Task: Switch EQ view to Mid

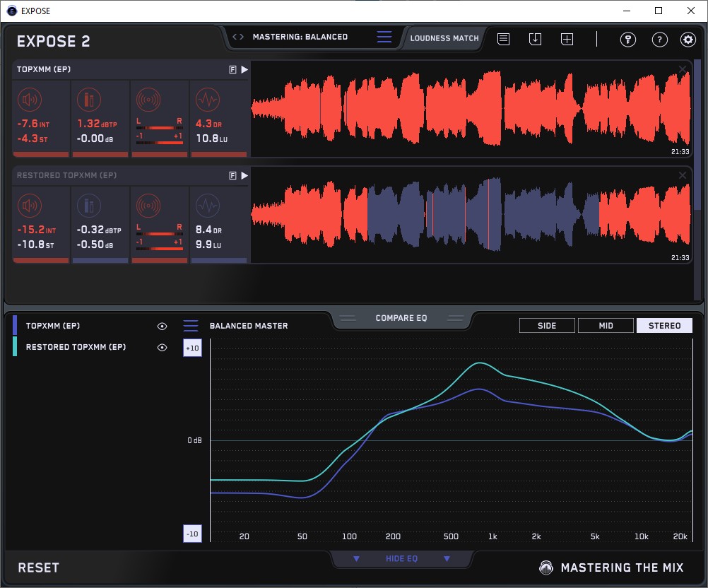Action: (x=606, y=326)
